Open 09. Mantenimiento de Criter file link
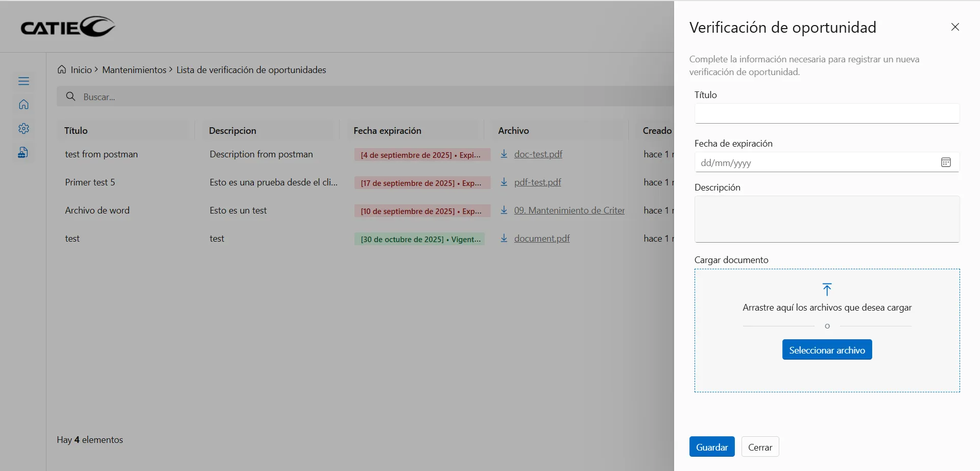 [x=569, y=210]
